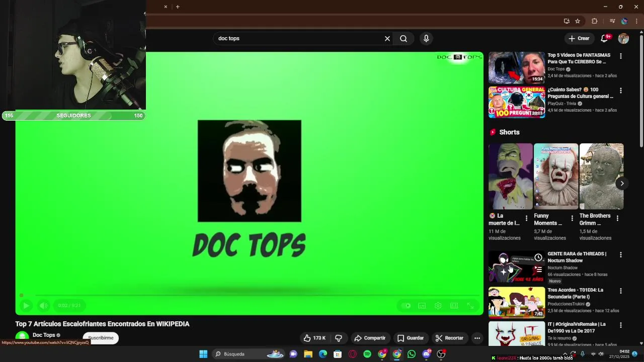The image size is (644, 362).
Task: Open the 'La muerte de l...' Short
Action: [x=510, y=176]
